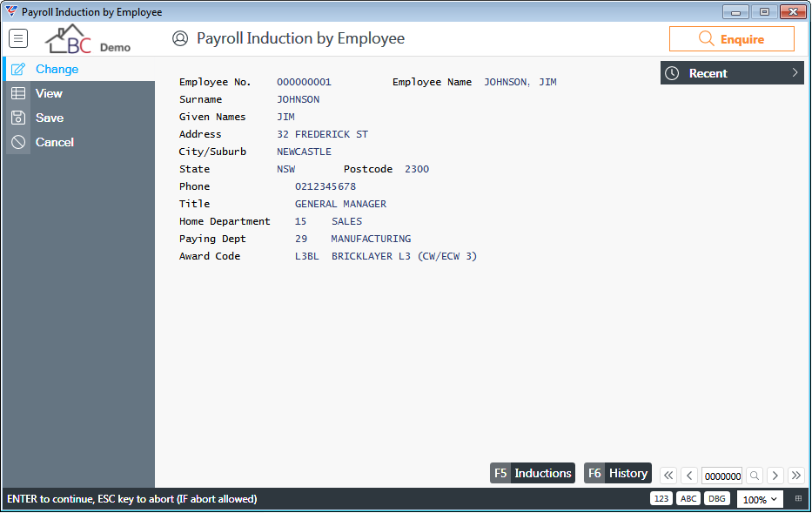Click the ENTER to continue status message
The image size is (812, 513).
(x=132, y=499)
